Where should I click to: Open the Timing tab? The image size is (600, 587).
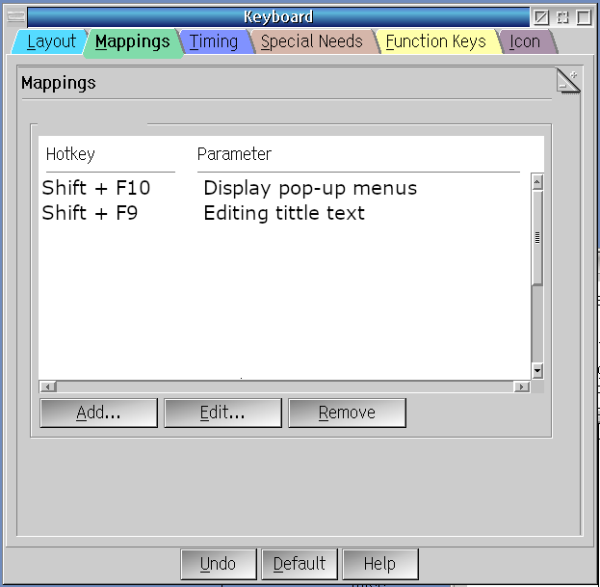tap(214, 41)
